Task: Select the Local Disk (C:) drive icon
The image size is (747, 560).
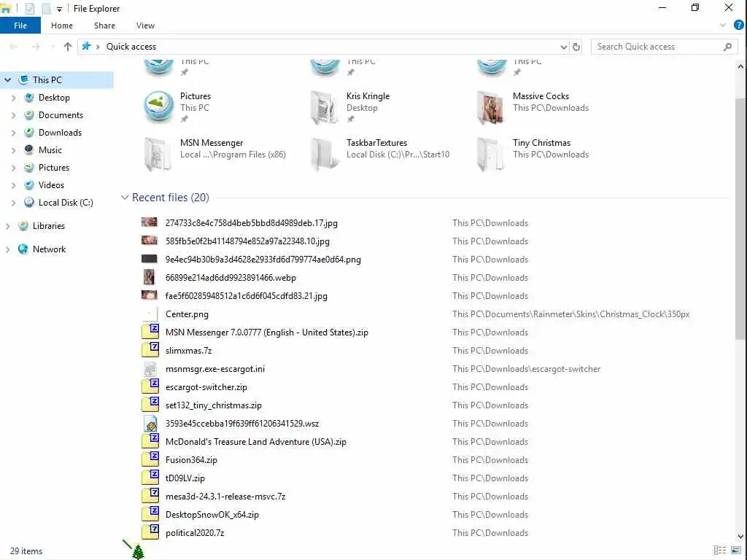Action: (29, 203)
